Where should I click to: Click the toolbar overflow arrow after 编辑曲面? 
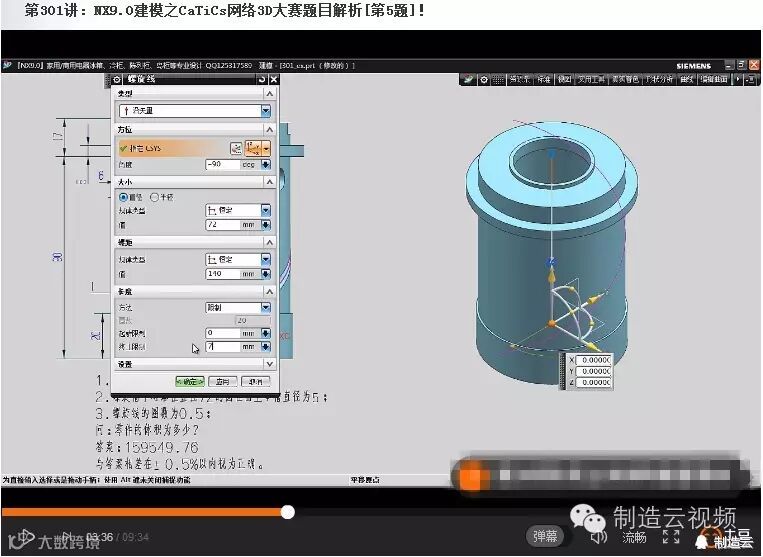[738, 79]
